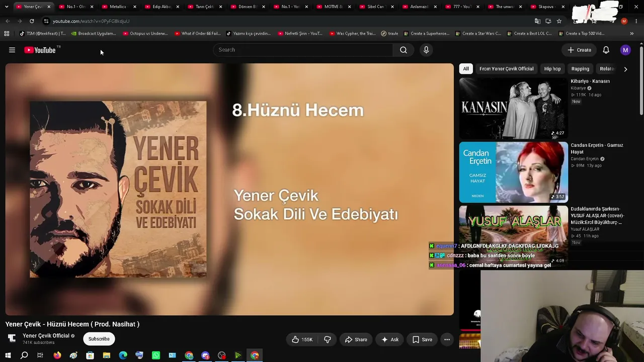
Task: Open Windows Start menu
Action: (x=8, y=355)
